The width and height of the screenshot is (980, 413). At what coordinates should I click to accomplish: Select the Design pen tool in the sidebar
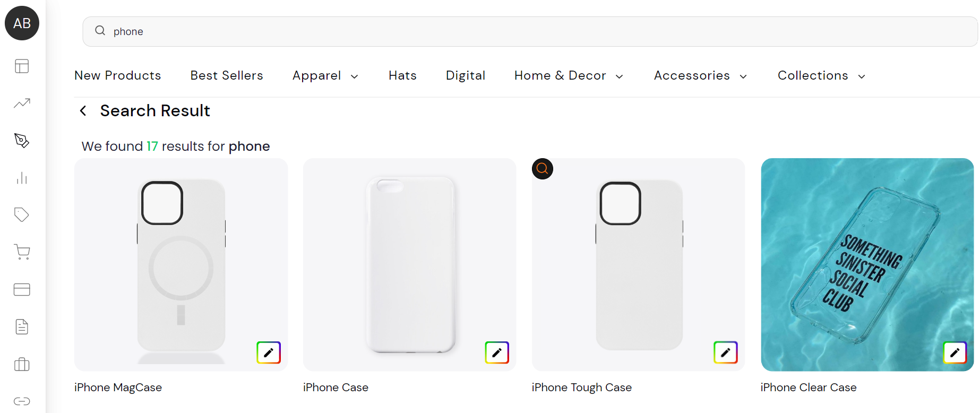pyautogui.click(x=21, y=140)
